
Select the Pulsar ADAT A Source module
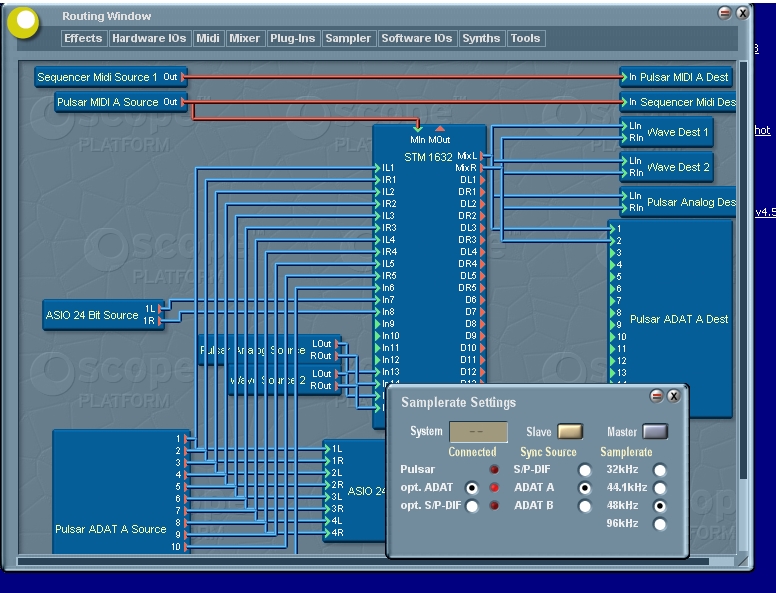(x=121, y=492)
